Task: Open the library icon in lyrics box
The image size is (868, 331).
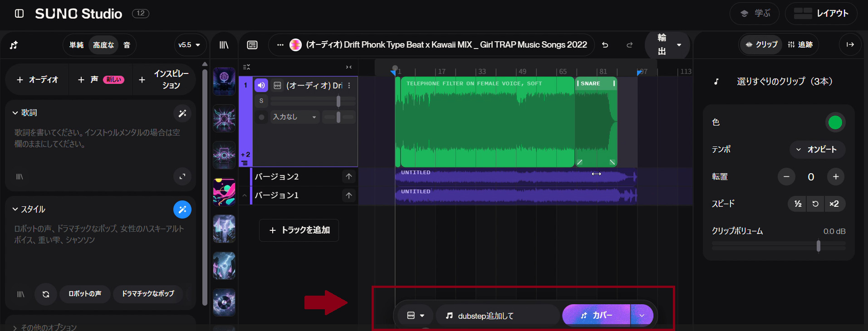Action: 20,177
